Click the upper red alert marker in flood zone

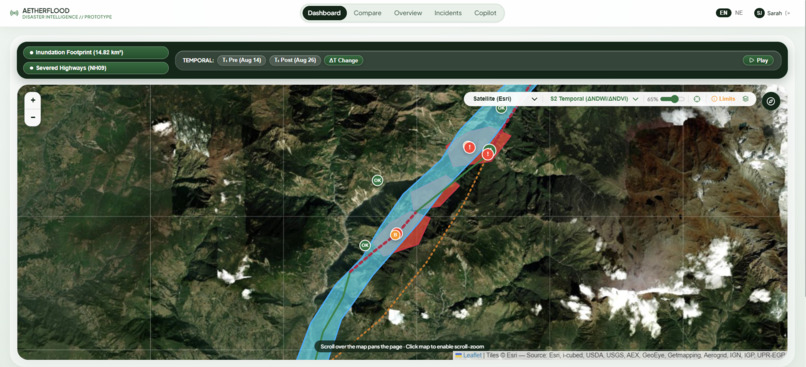[x=469, y=147]
